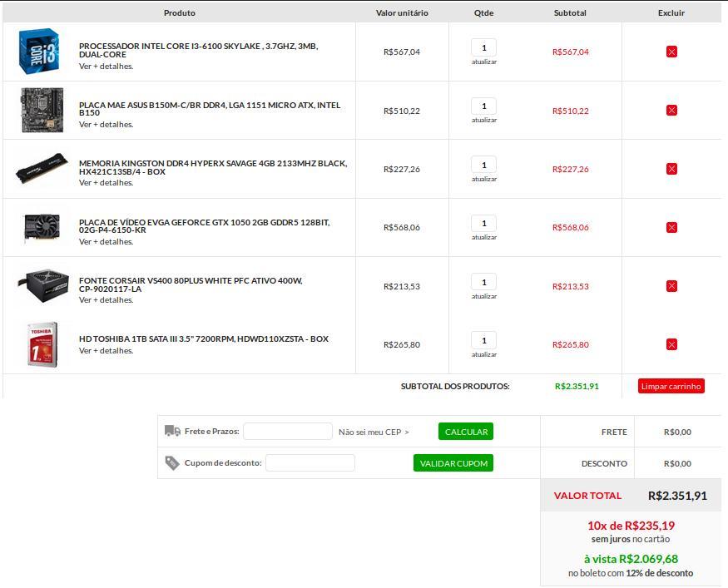Click the delivery truck shipping icon
Image resolution: width=728 pixels, height=588 pixels.
pos(172,431)
